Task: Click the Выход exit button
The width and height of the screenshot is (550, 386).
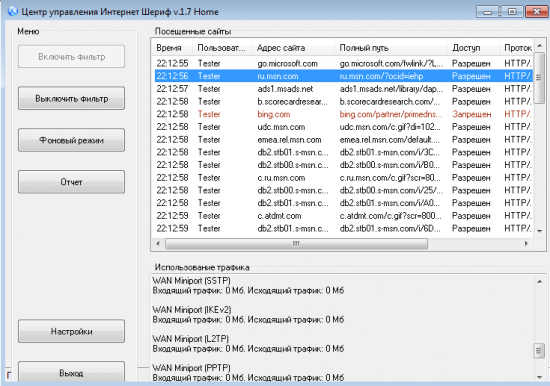Action: click(x=72, y=372)
